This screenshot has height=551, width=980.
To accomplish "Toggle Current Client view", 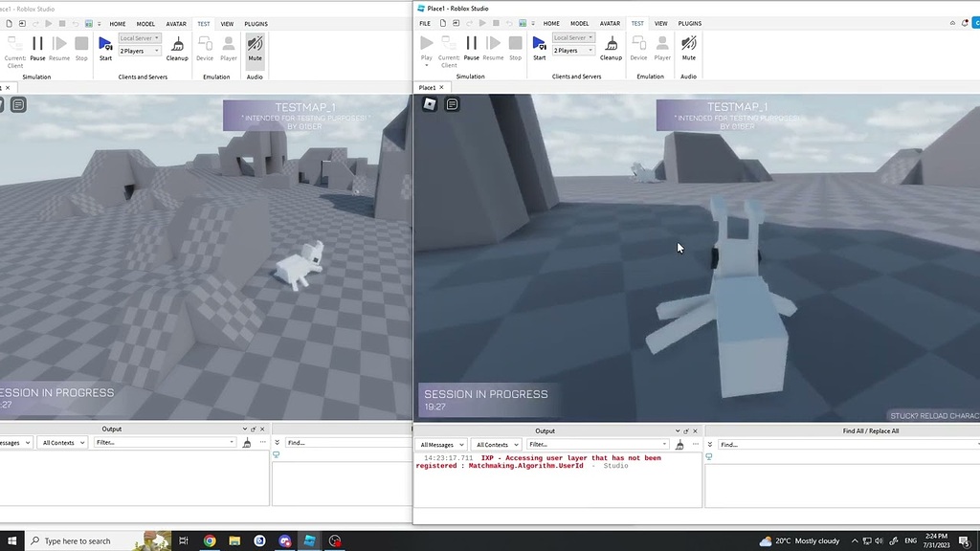I will pyautogui.click(x=448, y=46).
